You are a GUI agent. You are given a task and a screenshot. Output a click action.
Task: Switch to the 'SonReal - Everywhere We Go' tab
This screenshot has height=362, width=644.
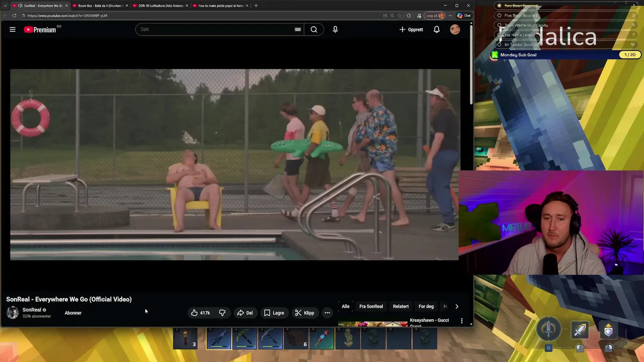pyautogui.click(x=40, y=6)
